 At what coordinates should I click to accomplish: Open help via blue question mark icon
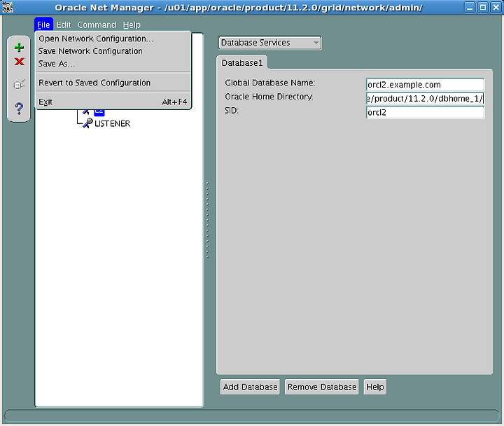coord(19,109)
